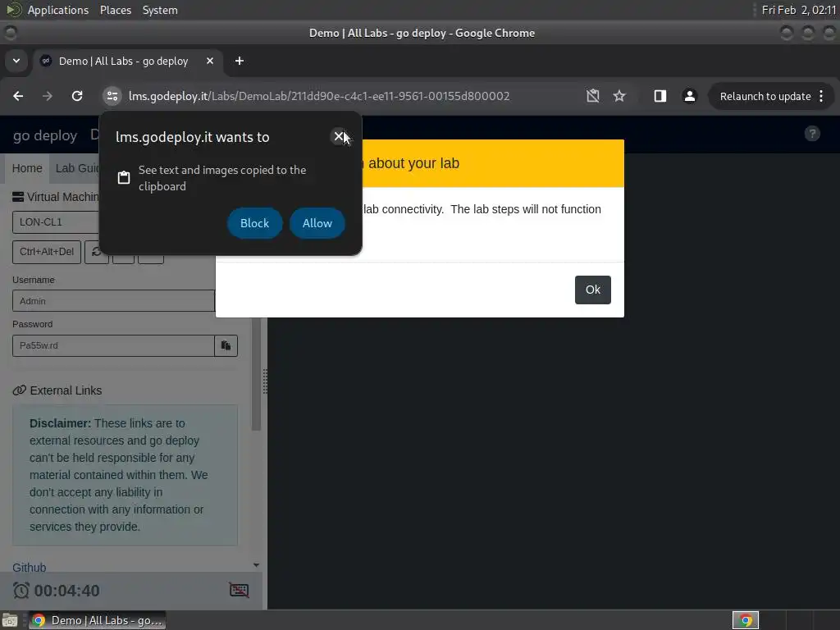Click the Applications menu logo icon
840x630 pixels.
point(14,10)
